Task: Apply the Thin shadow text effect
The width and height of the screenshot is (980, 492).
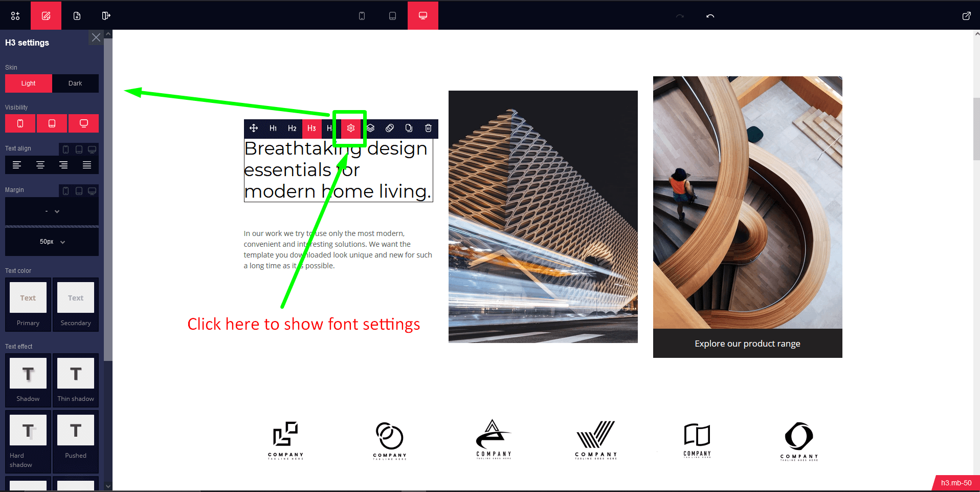Action: tap(76, 379)
